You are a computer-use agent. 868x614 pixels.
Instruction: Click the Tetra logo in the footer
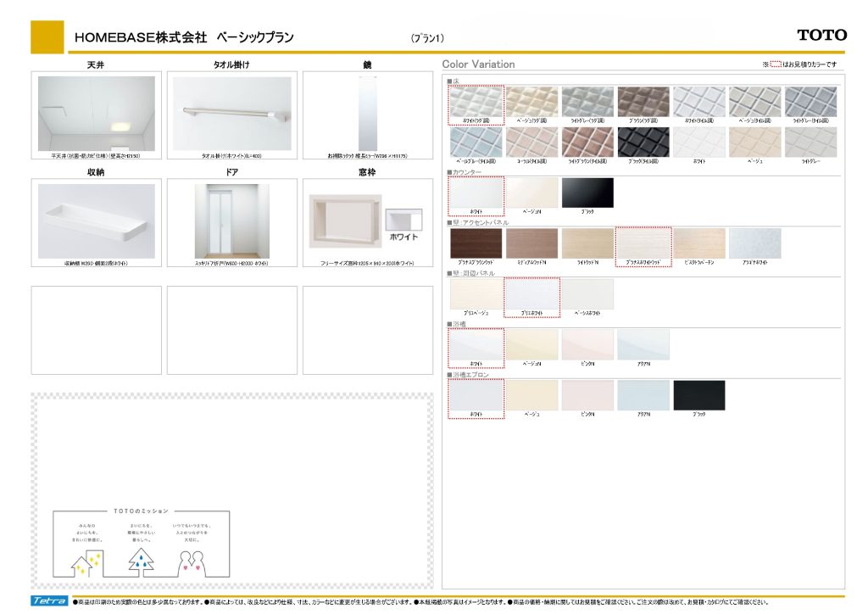tap(50, 601)
